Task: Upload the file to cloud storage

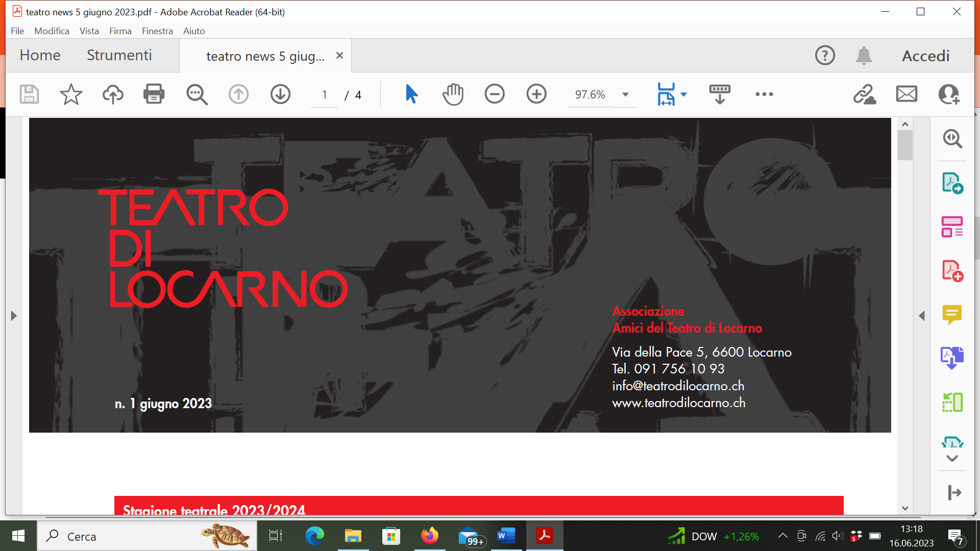Action: click(x=113, y=94)
